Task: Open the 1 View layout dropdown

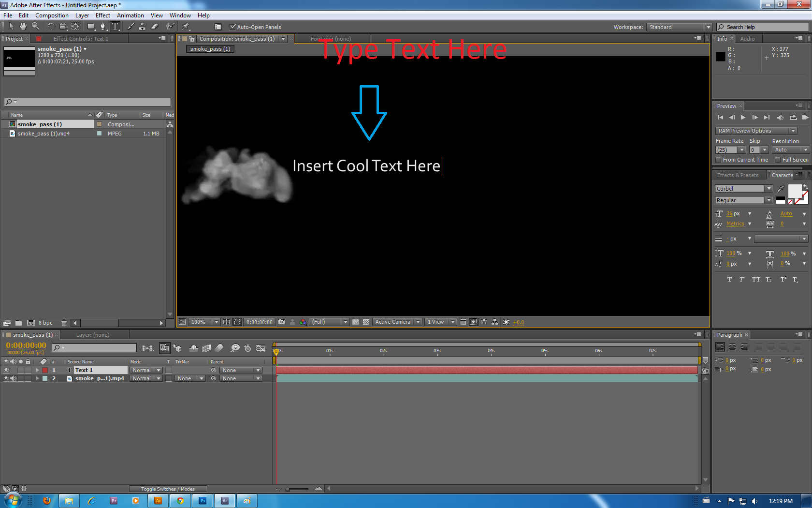Action: coord(440,322)
